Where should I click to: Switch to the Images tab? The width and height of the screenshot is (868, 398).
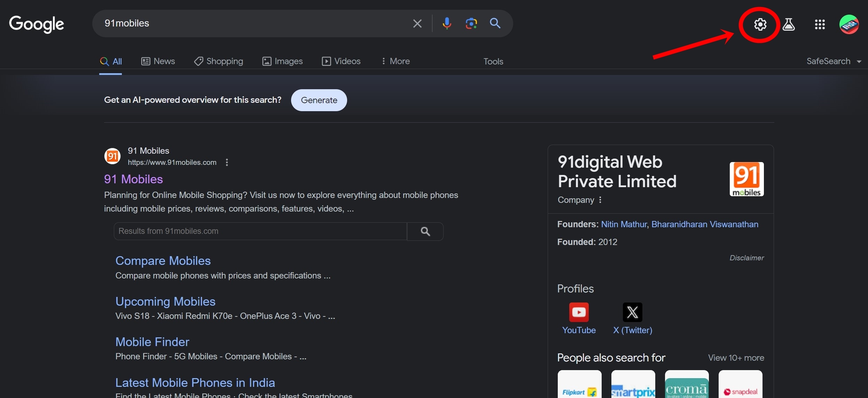[282, 61]
